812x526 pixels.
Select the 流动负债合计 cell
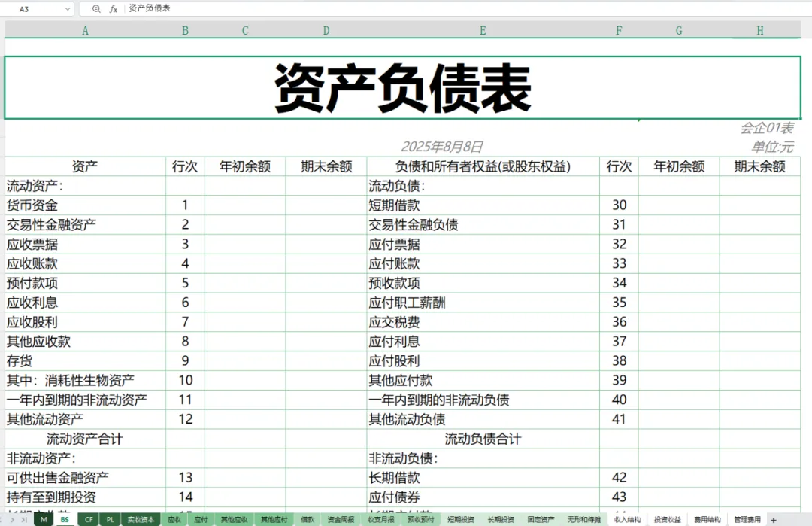[483, 439]
